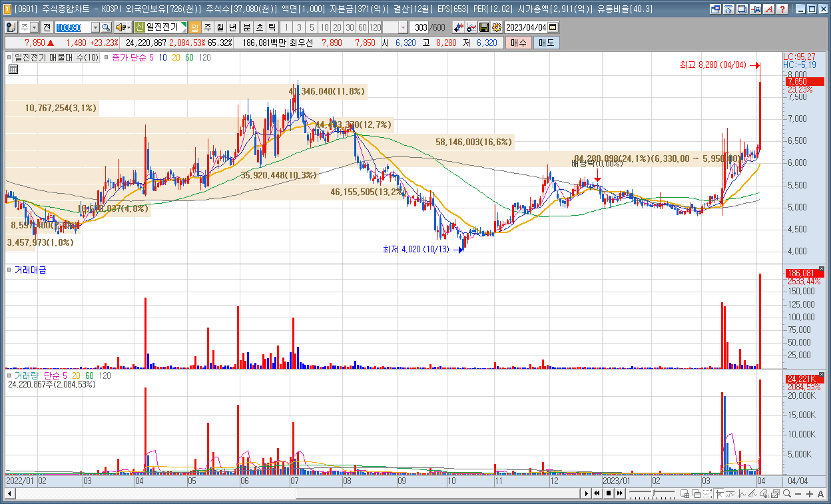Click the chart compare arrows icon
The width and height of the screenshot is (831, 504).
pos(459,27)
